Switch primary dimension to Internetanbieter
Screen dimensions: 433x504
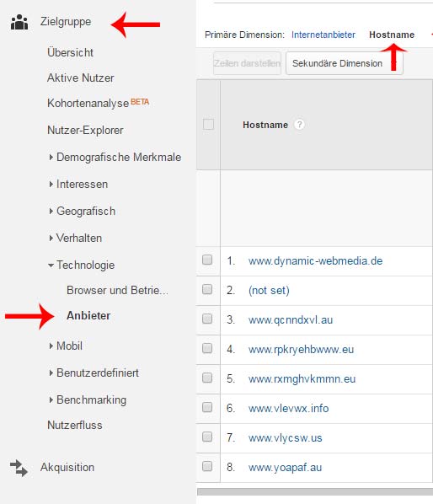point(323,35)
